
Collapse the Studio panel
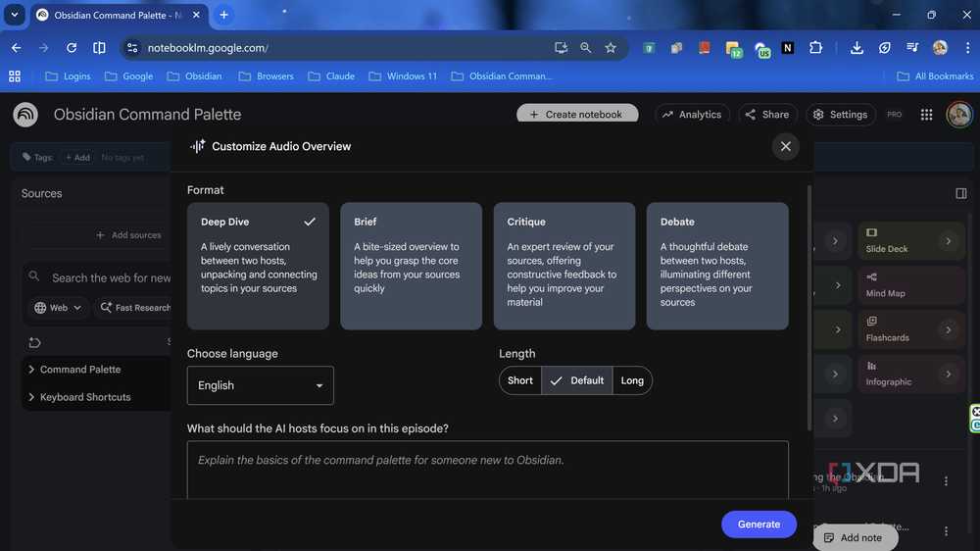[x=960, y=194]
